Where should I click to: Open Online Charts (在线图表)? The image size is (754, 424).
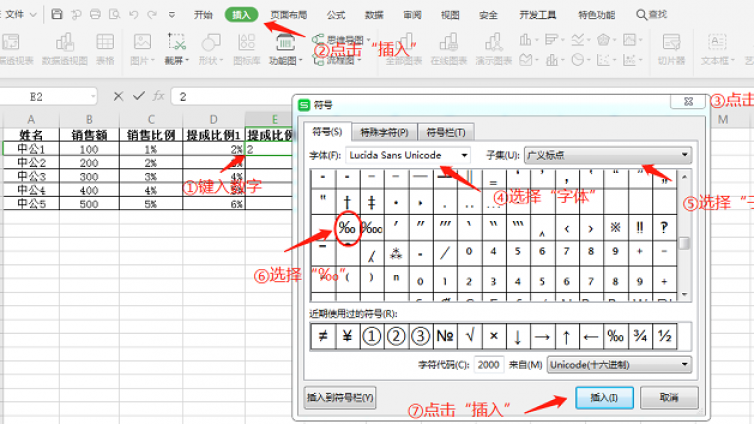pos(449,49)
